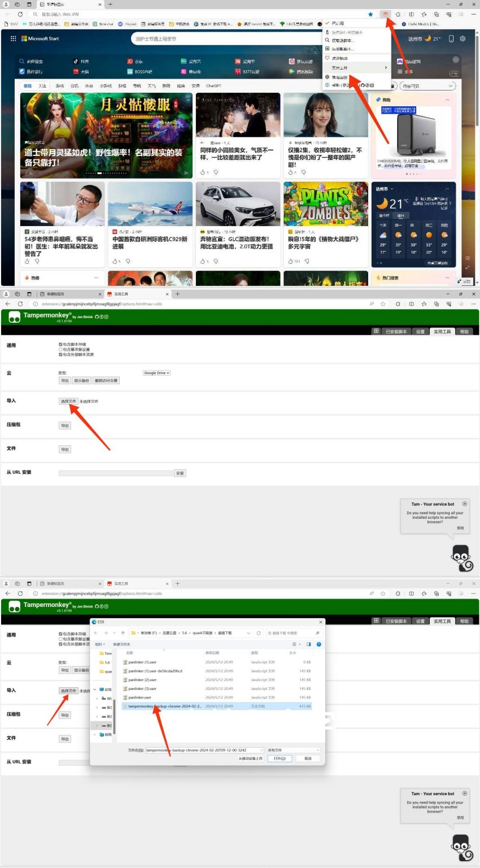
Task: Refresh the folder path in the file dialog
Action: [x=259, y=633]
